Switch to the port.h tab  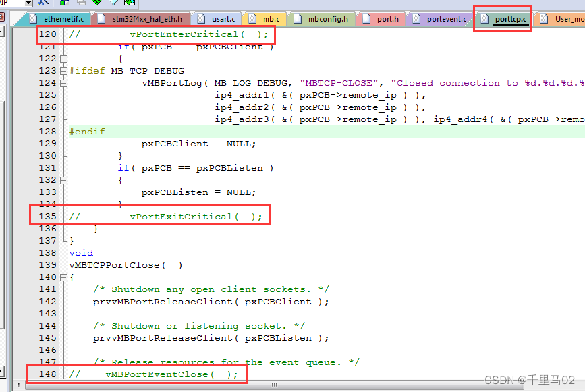click(x=382, y=19)
